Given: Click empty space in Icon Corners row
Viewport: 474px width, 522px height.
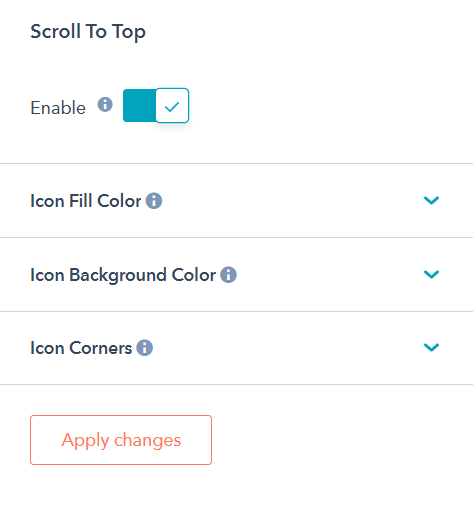Looking at the screenshot, I should pyautogui.click(x=287, y=348).
